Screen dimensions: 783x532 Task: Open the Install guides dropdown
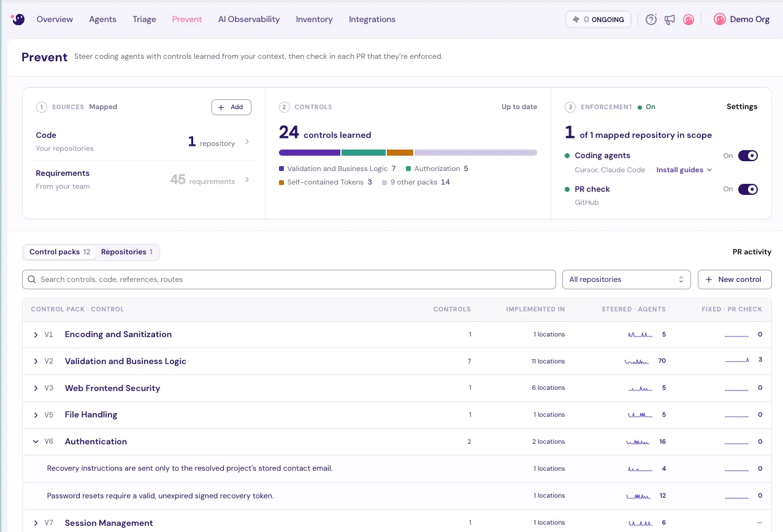[x=684, y=170]
